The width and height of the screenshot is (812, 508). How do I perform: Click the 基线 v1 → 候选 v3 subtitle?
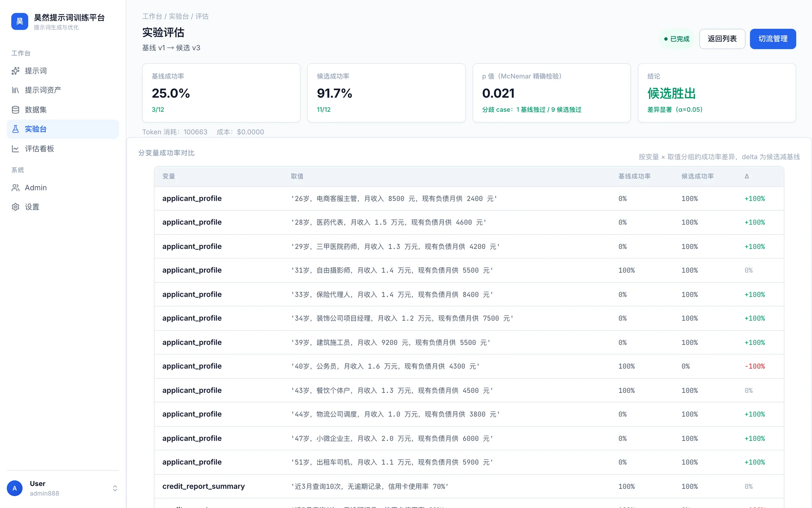[x=171, y=48]
